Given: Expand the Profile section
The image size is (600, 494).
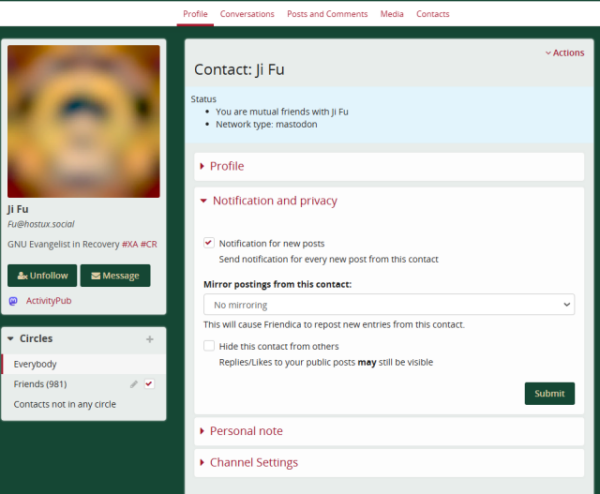Looking at the screenshot, I should pyautogui.click(x=226, y=166).
